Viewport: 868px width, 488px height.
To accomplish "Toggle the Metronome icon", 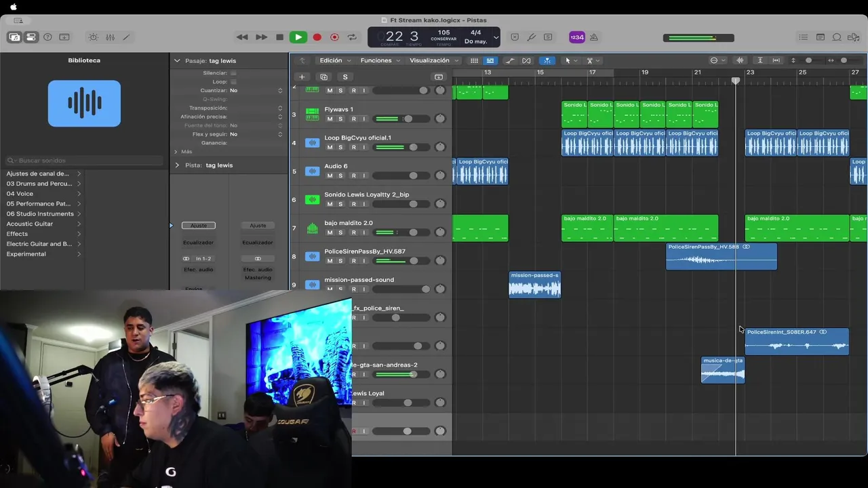I will [594, 37].
